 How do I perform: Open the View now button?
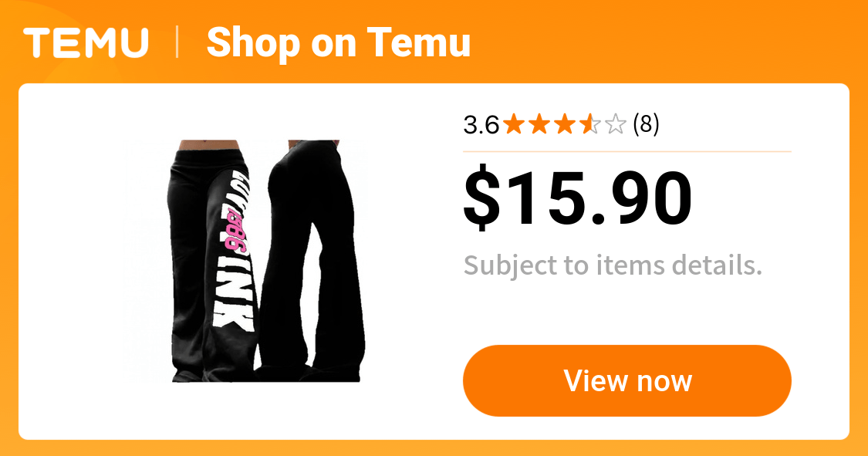pos(627,380)
